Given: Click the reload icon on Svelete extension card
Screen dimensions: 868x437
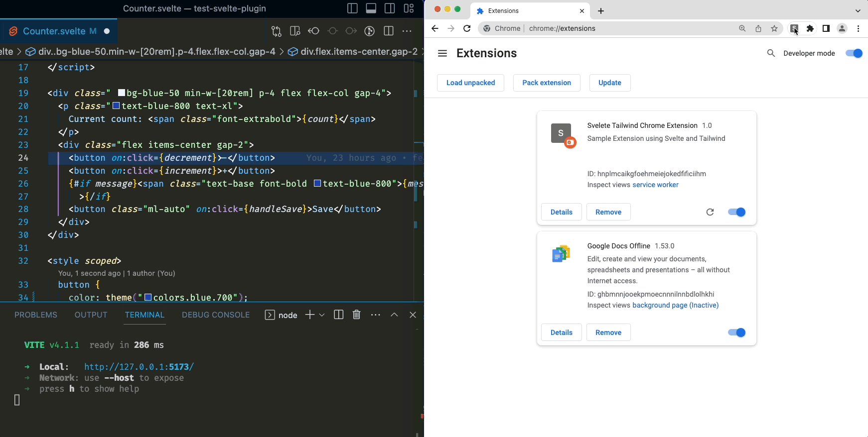Looking at the screenshot, I should 710,212.
